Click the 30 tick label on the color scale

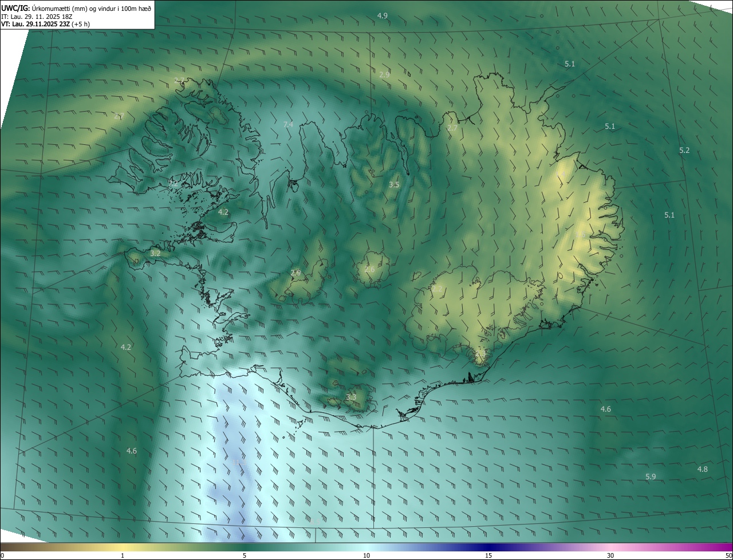[x=610, y=555]
